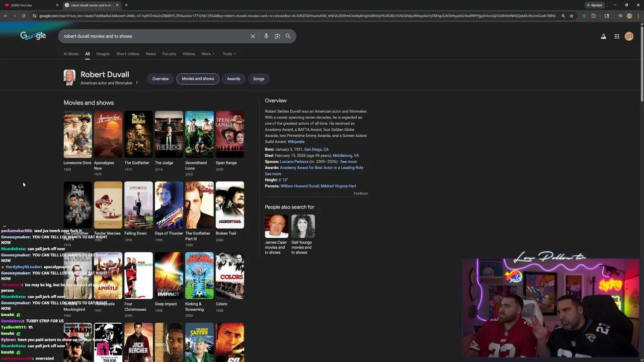Bookmark this page with the star icon

[572, 16]
